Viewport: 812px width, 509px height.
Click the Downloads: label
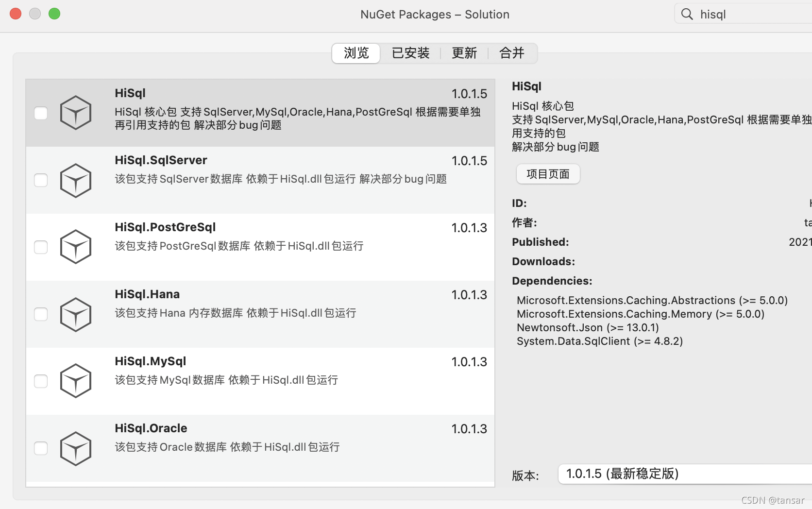pyautogui.click(x=543, y=261)
